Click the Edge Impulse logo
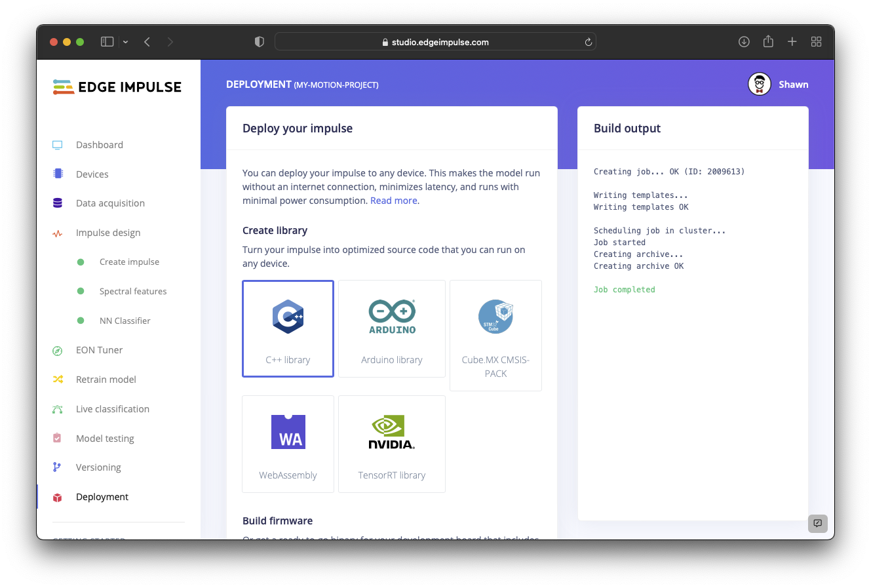The height and width of the screenshot is (588, 871). coord(117,87)
